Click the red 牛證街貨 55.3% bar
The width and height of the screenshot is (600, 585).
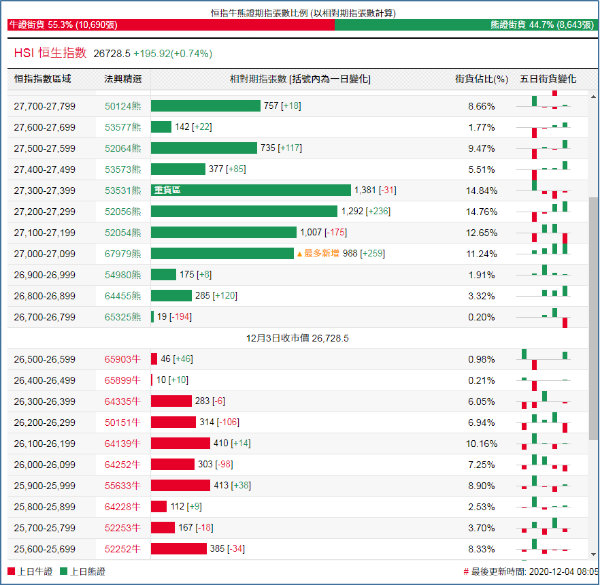171,25
